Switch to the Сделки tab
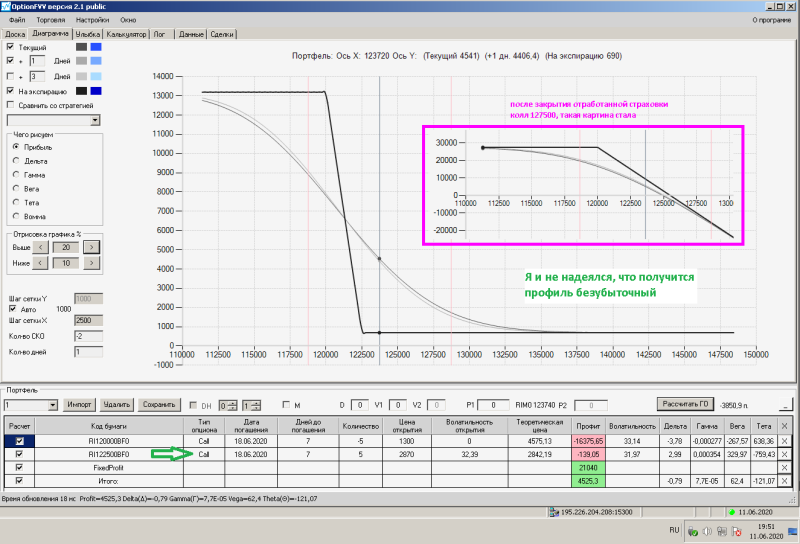 click(222, 34)
